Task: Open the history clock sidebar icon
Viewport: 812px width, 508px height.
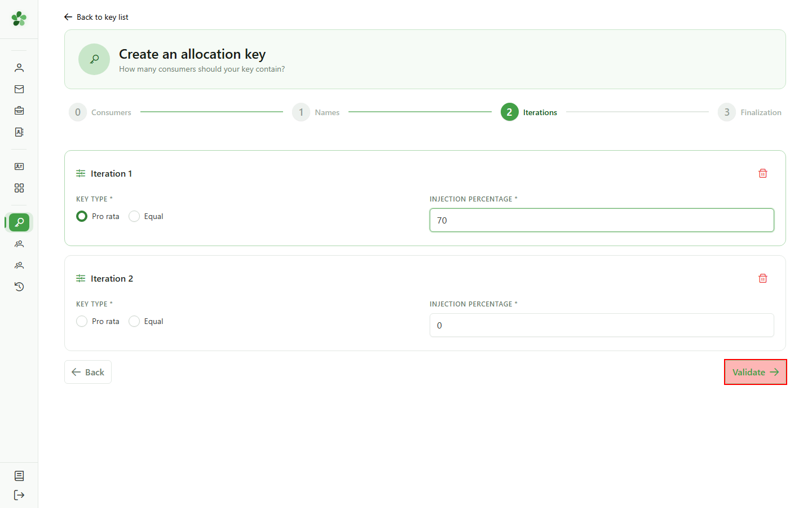Action: pyautogui.click(x=19, y=287)
